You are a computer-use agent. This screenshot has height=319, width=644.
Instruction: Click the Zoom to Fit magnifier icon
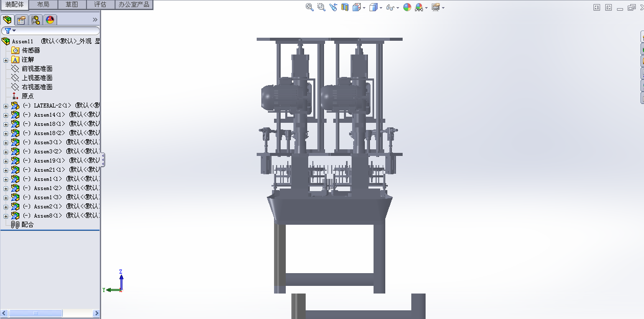click(x=310, y=7)
